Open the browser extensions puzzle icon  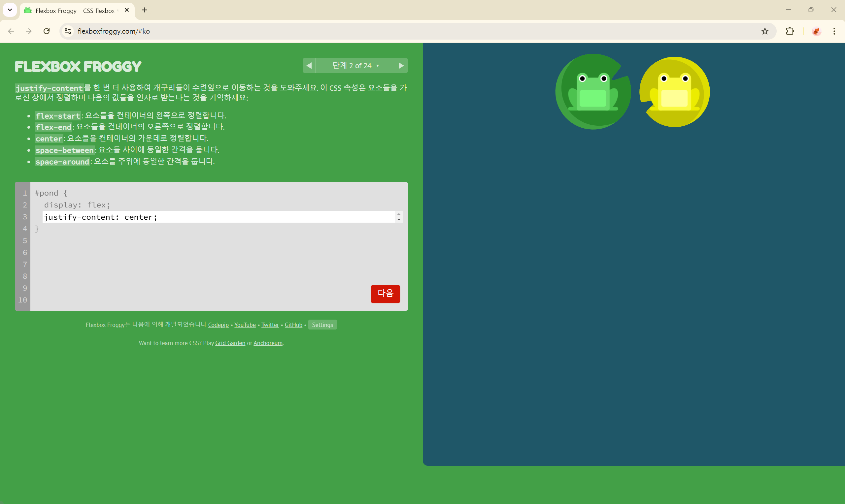click(x=790, y=31)
